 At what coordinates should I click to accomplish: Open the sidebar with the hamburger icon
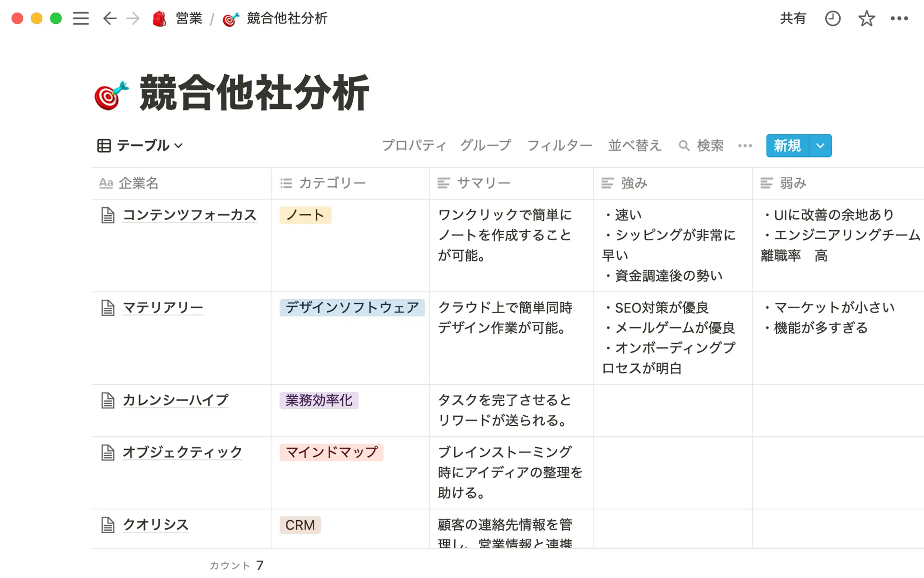tap(81, 18)
